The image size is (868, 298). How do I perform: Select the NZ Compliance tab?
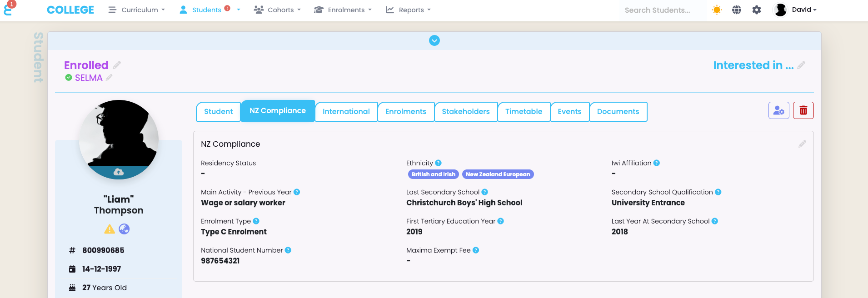[x=278, y=110]
